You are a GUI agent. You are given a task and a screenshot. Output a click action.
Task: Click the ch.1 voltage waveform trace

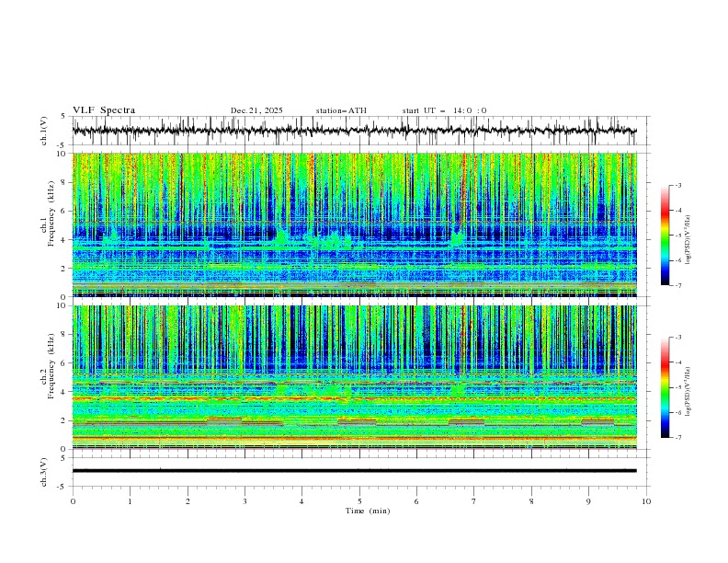tap(354, 131)
